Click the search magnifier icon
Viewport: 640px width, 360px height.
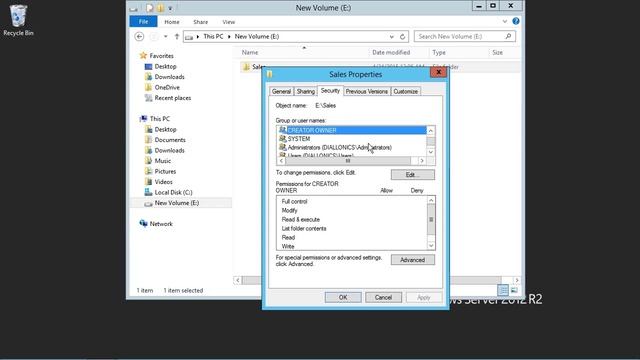click(x=508, y=36)
